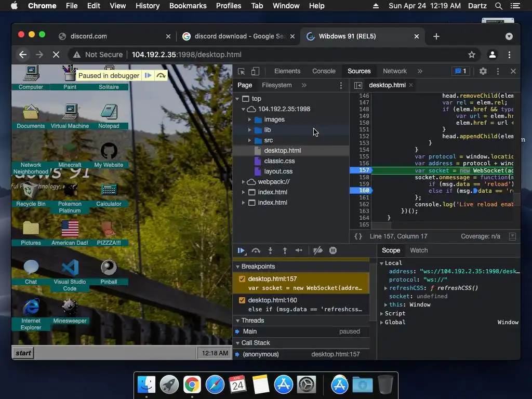Open the Bookmarks menu in menu bar

click(x=188, y=6)
